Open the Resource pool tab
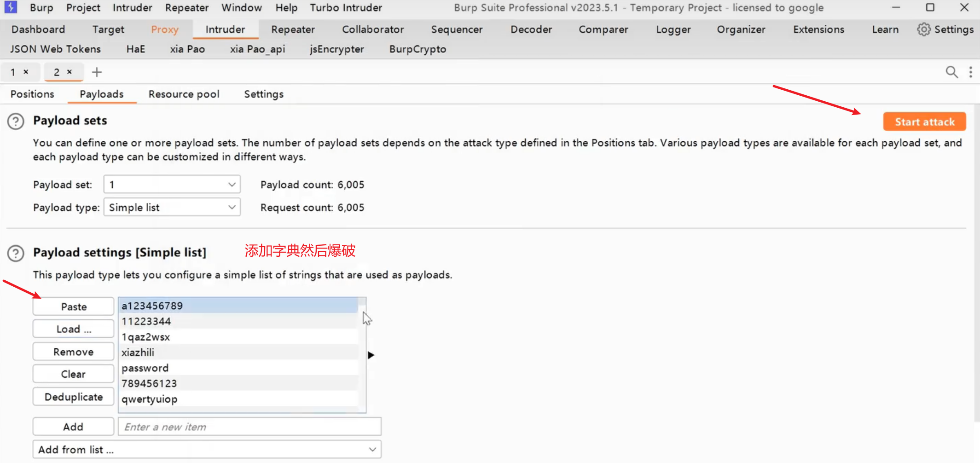Screen dimensions: 980x463 click(x=184, y=94)
